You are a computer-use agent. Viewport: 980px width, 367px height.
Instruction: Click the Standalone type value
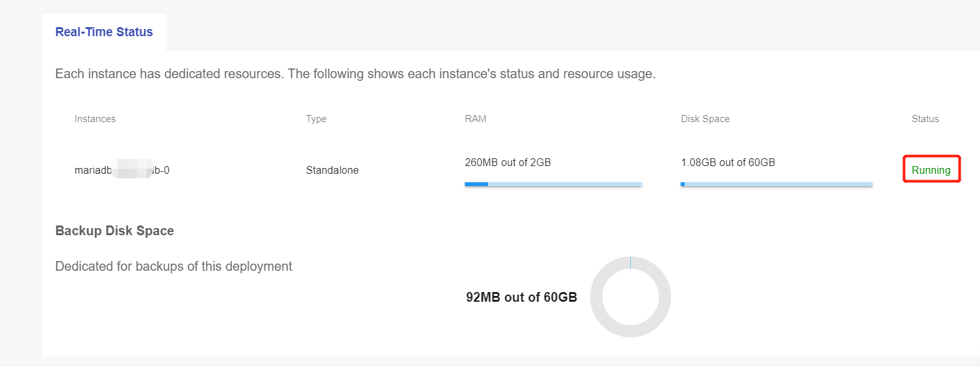point(332,171)
